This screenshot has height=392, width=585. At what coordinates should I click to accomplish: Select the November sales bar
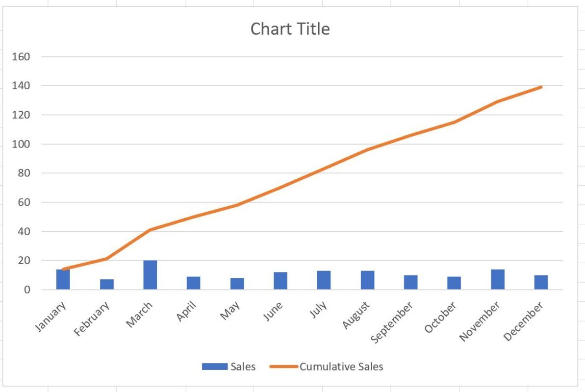(x=498, y=279)
